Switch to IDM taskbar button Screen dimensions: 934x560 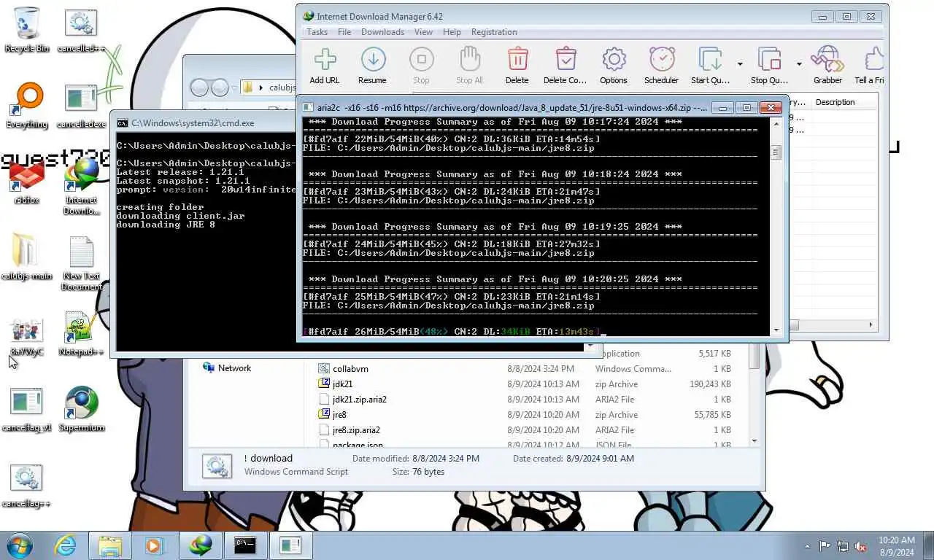click(x=201, y=545)
